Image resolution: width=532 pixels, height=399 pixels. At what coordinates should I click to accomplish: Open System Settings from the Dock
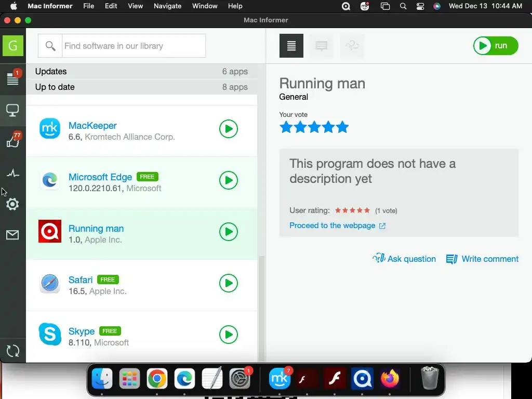coord(240,378)
